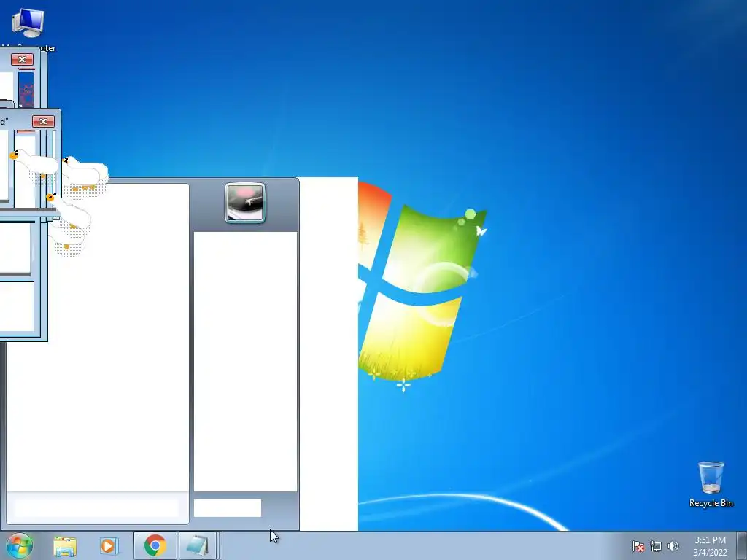
Task: Open the Recycle Bin on desktop
Action: (x=711, y=484)
